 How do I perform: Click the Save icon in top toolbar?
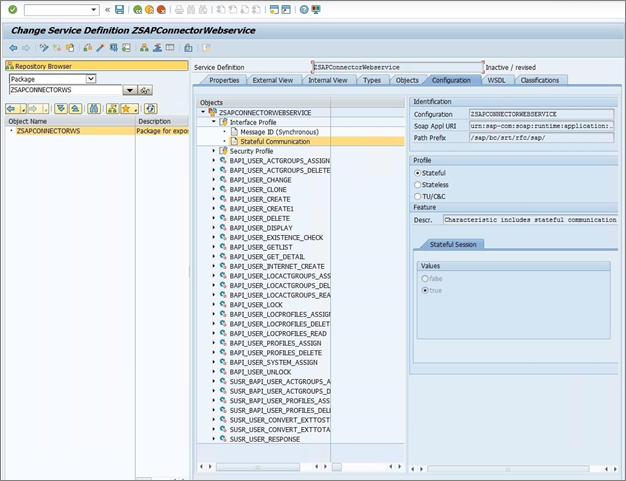(120, 10)
